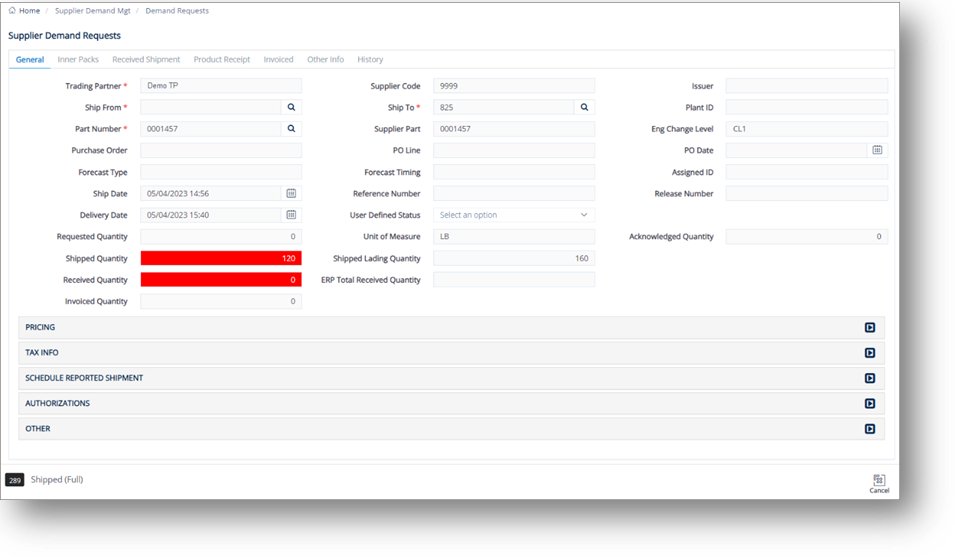Click Part Number field with 0001457
This screenshot has height=557, width=955.
211,128
